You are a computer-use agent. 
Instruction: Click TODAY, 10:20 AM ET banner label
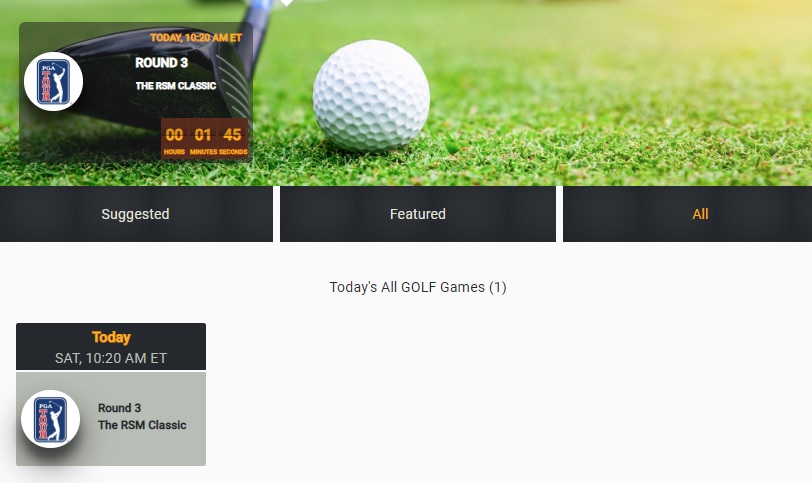(196, 38)
